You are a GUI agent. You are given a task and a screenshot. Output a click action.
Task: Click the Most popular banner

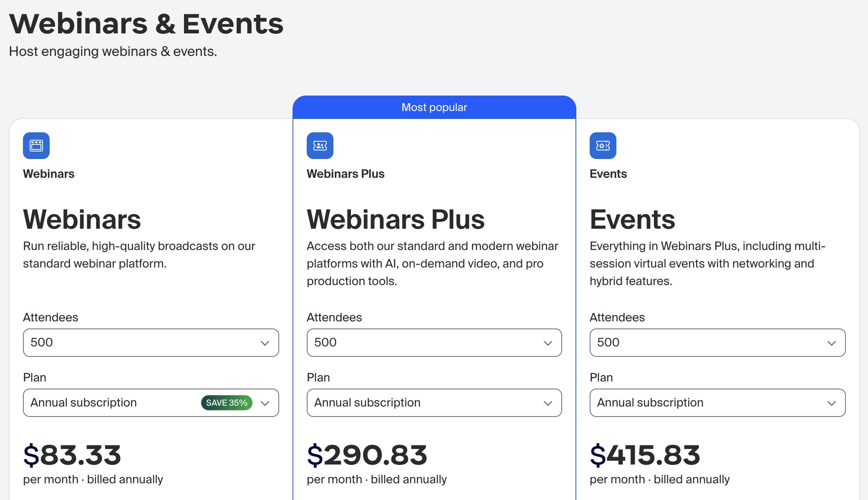tap(434, 107)
